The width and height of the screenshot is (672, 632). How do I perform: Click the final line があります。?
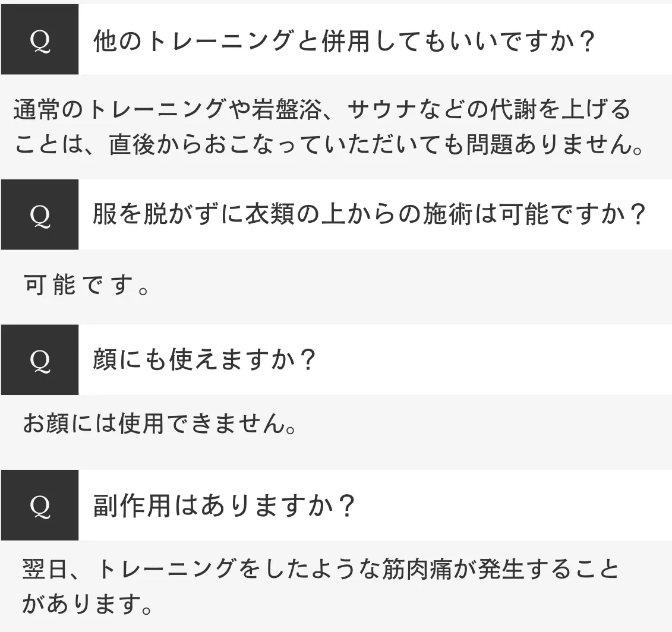[x=86, y=604]
